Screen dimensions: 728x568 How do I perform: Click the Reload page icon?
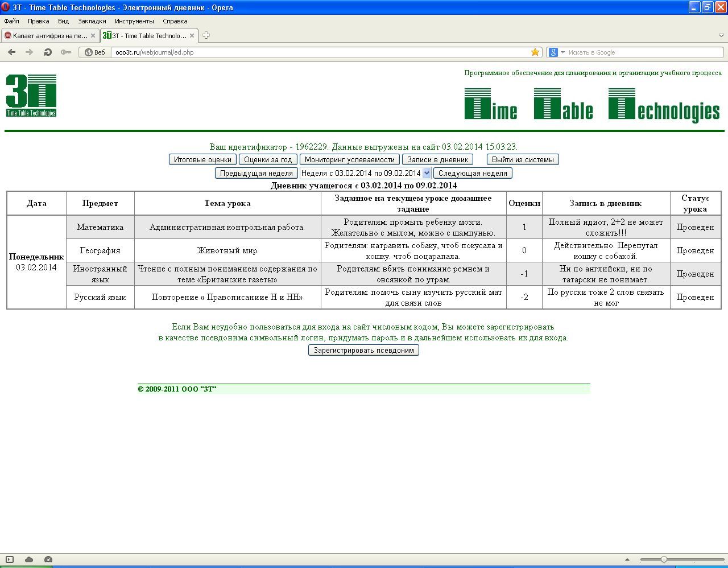(48, 52)
